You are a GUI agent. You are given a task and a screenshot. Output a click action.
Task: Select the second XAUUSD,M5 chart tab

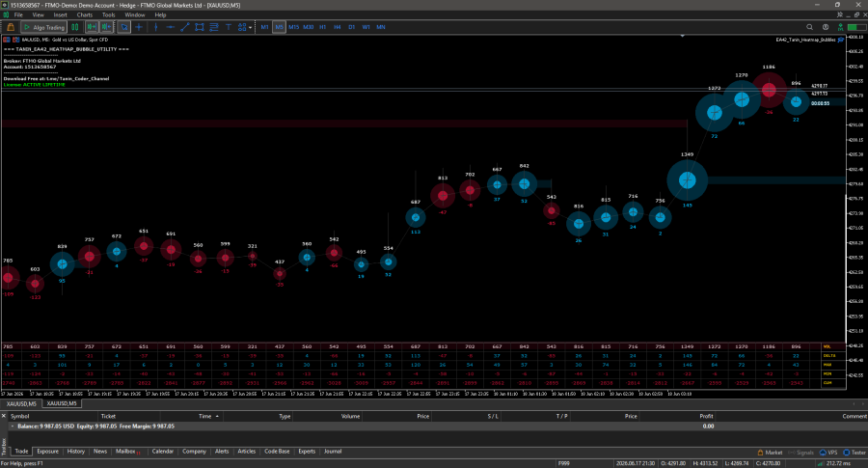(x=62, y=403)
